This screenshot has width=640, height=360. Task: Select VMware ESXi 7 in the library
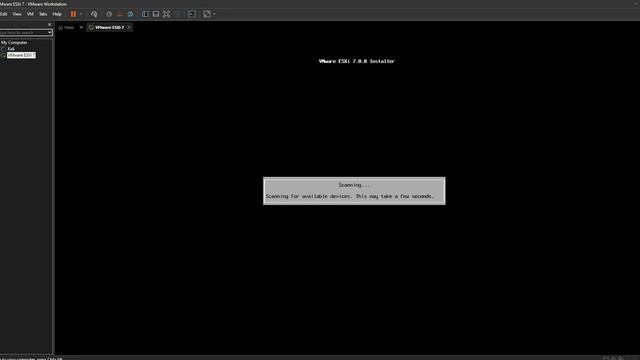coord(21,55)
